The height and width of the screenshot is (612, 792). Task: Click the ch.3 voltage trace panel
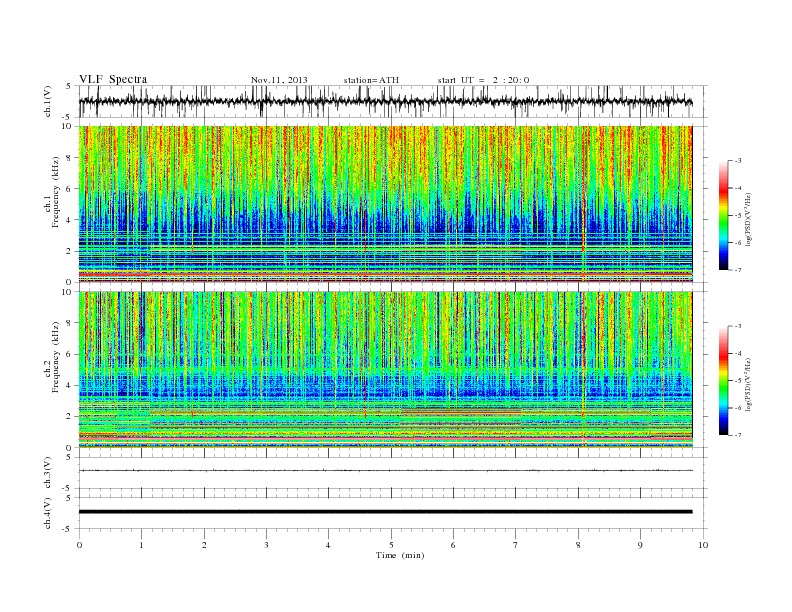pyautogui.click(x=392, y=473)
